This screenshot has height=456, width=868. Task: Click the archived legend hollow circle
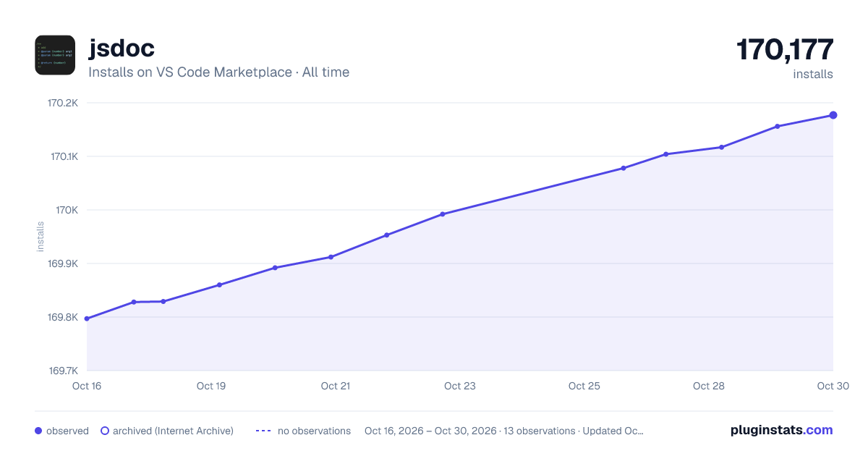105,431
